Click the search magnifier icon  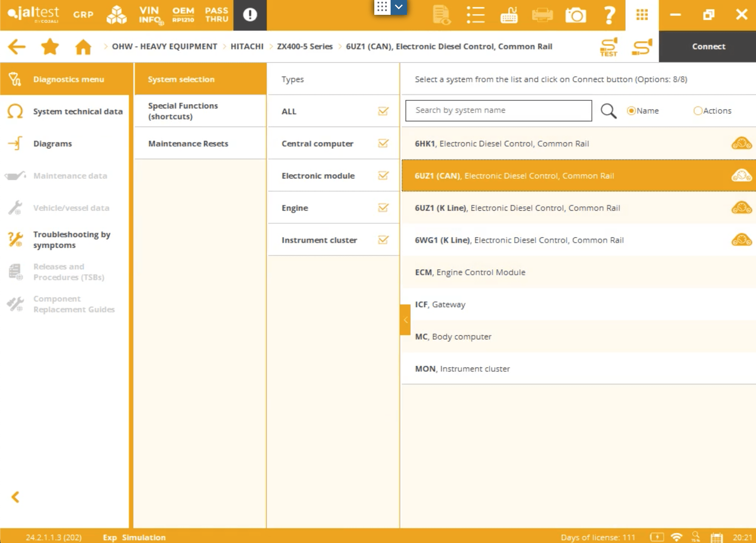[608, 111]
